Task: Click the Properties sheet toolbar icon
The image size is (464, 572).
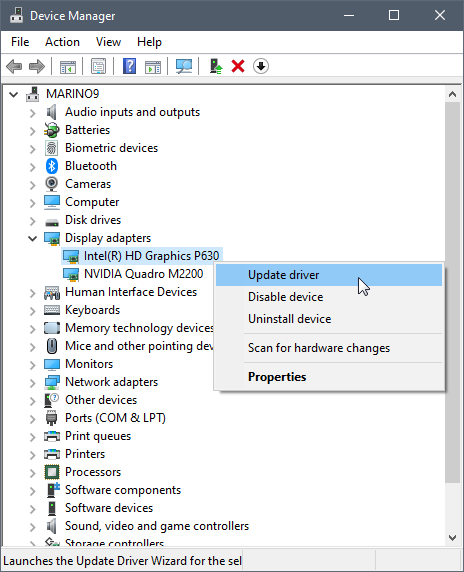Action: click(x=98, y=66)
